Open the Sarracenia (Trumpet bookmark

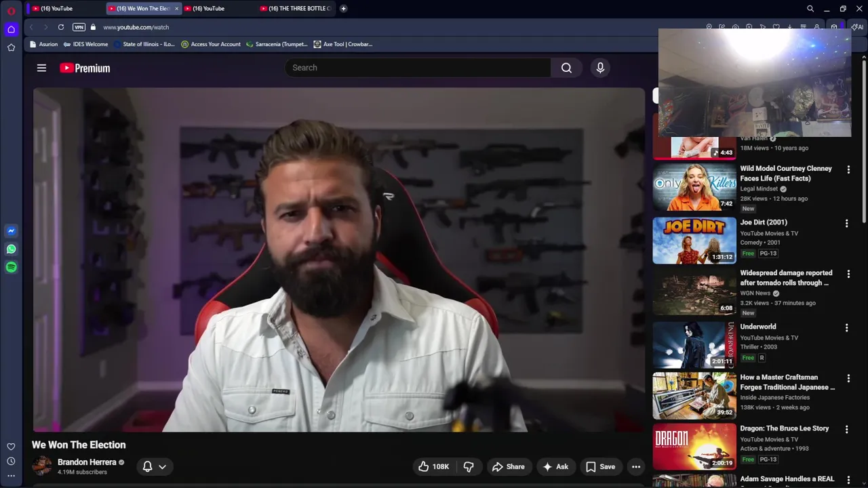click(277, 44)
